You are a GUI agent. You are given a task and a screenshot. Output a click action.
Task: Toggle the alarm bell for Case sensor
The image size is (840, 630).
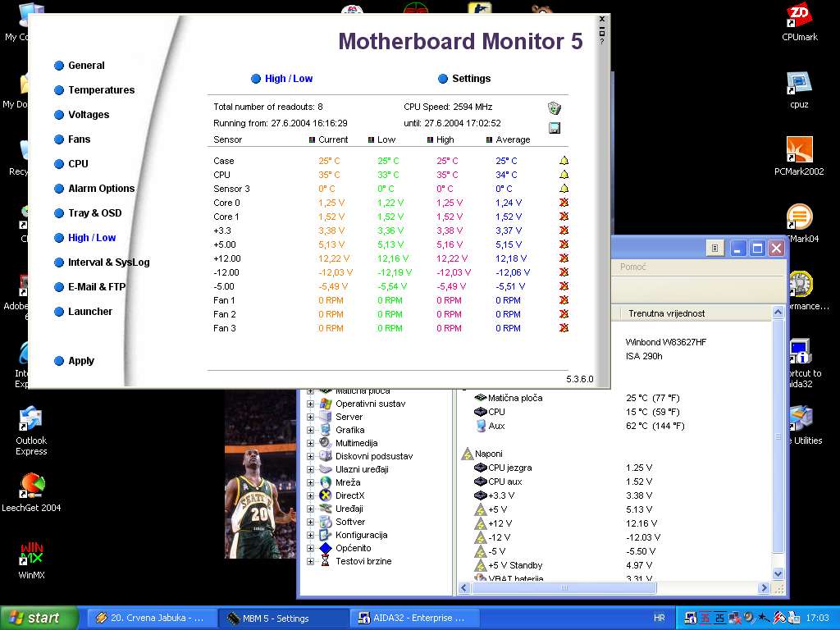click(x=564, y=161)
